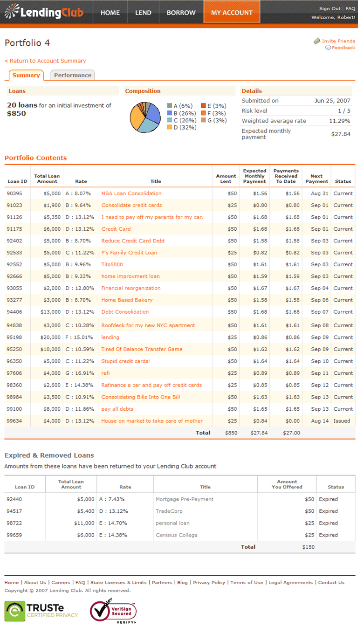Click the Sign Out link
364x627 pixels.
coord(330,8)
